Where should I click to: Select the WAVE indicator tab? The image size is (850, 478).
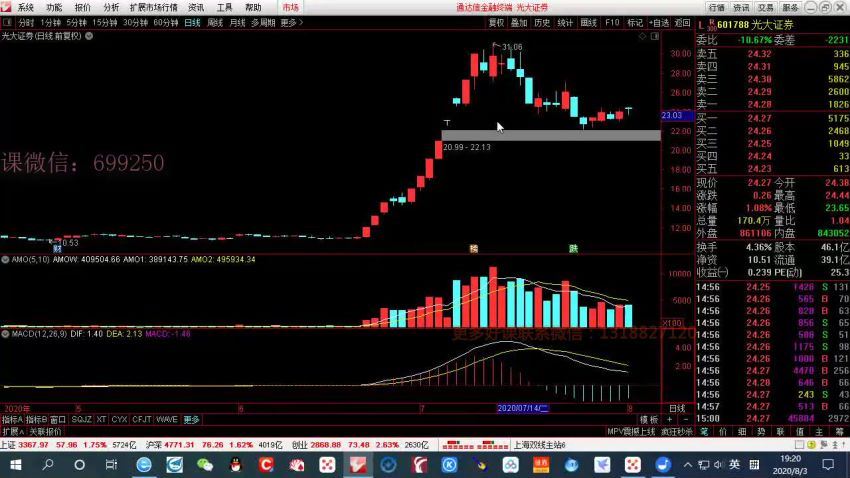[166, 419]
